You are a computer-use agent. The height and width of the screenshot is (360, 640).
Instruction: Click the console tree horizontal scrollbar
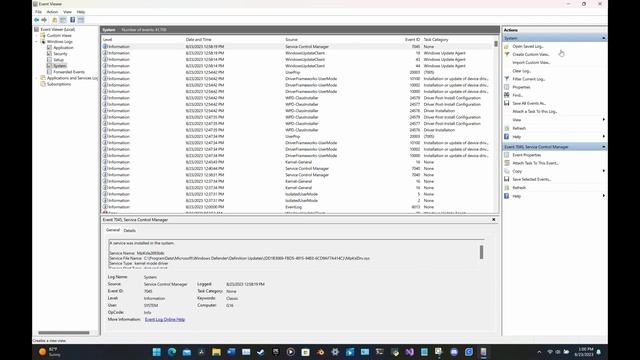[x=64, y=333]
